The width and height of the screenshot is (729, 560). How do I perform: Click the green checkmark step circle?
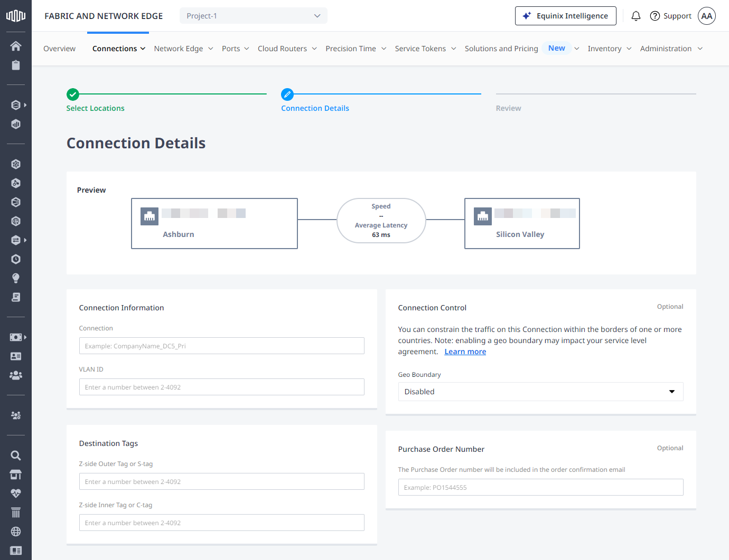[x=73, y=94]
